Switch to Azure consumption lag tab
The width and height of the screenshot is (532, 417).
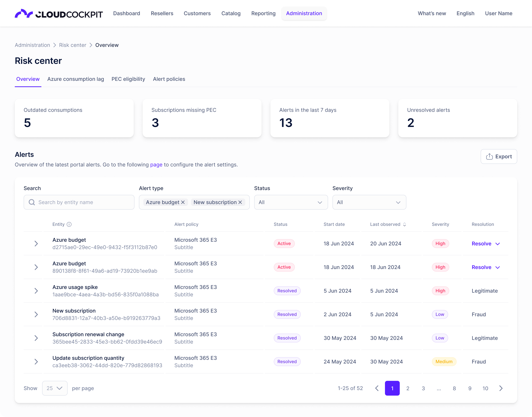pos(76,79)
